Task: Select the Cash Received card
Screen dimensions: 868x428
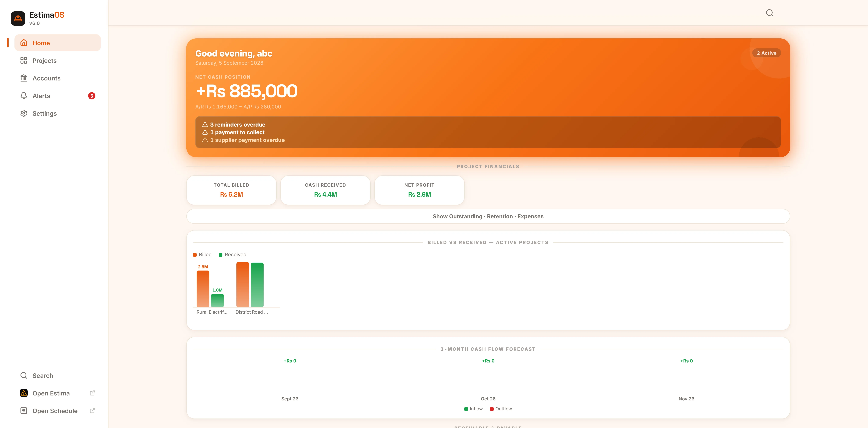Action: tap(325, 190)
